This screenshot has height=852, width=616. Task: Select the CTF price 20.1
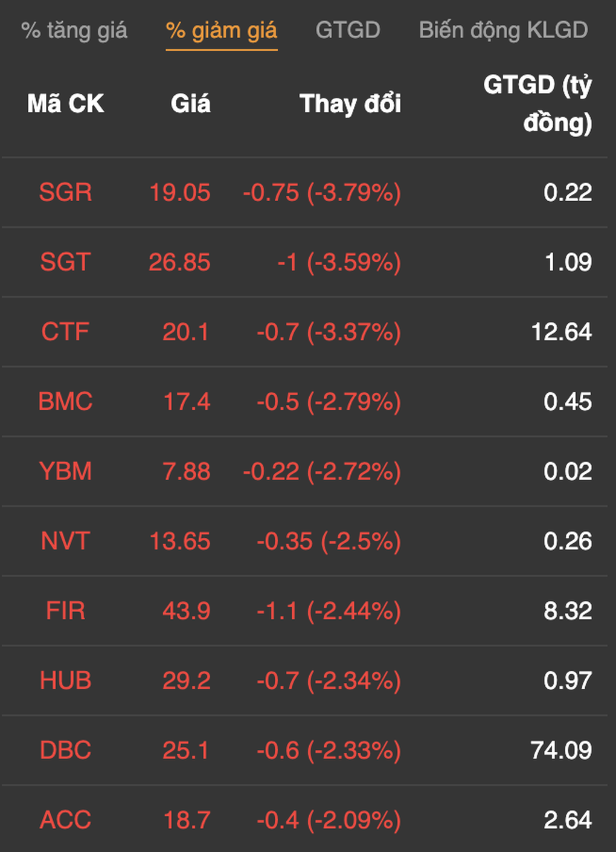coord(186,332)
